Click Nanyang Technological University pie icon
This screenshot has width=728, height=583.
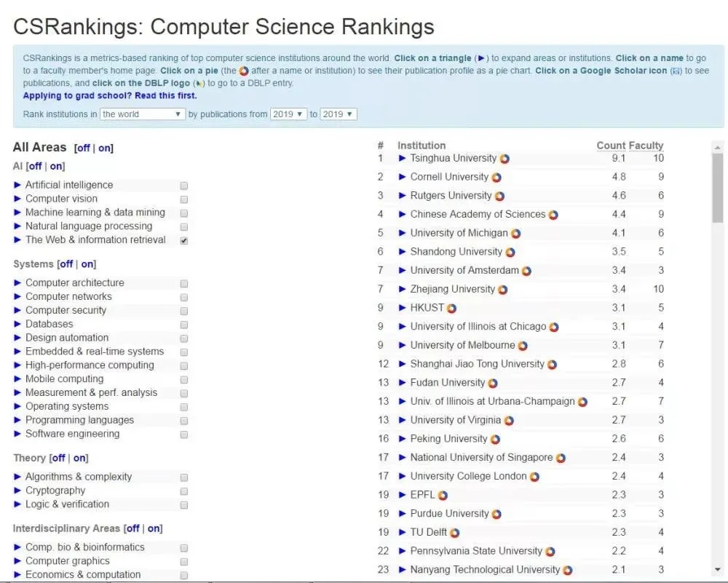[x=567, y=571]
